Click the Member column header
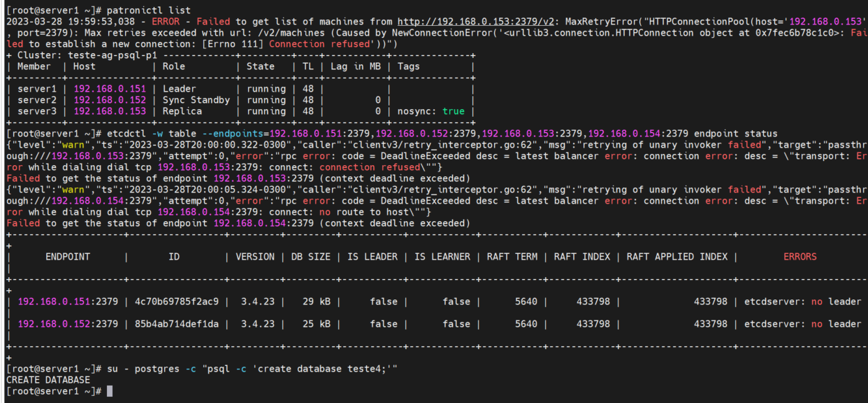868x403 pixels. click(x=34, y=66)
